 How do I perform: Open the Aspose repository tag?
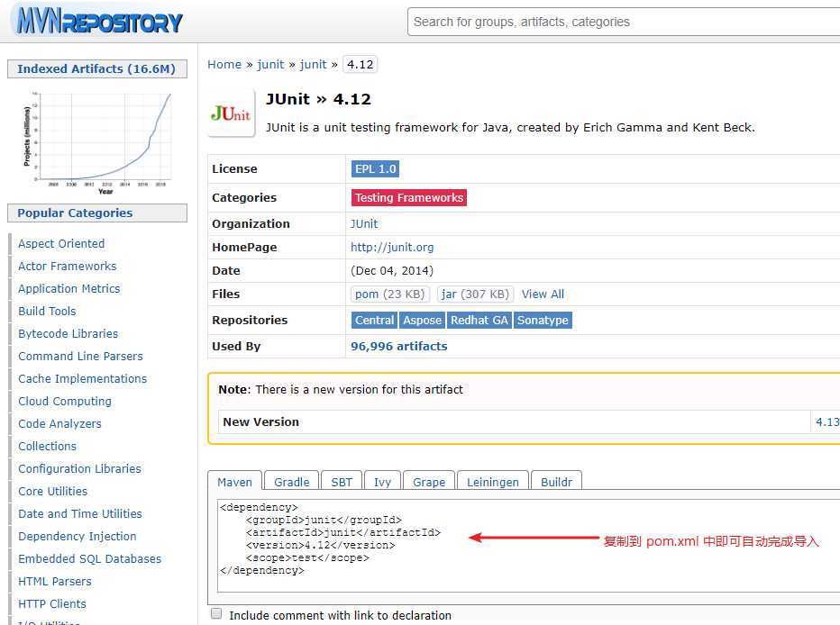[x=422, y=320]
